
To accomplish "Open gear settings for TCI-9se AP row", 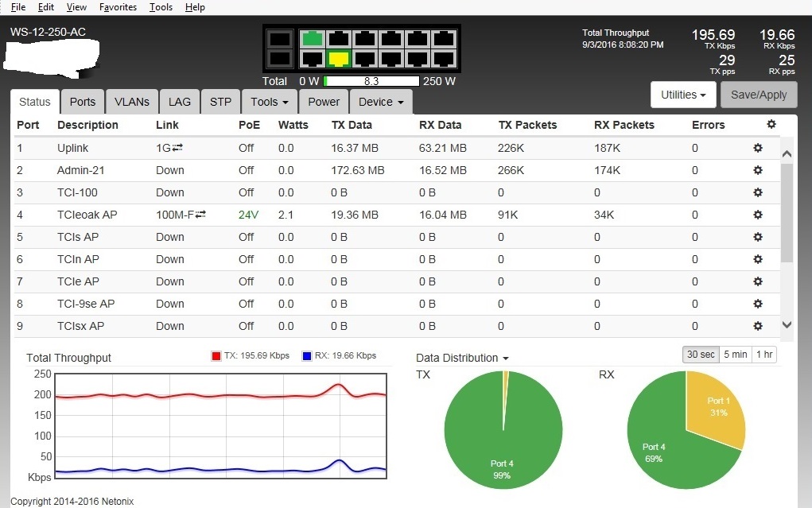I will click(x=757, y=304).
